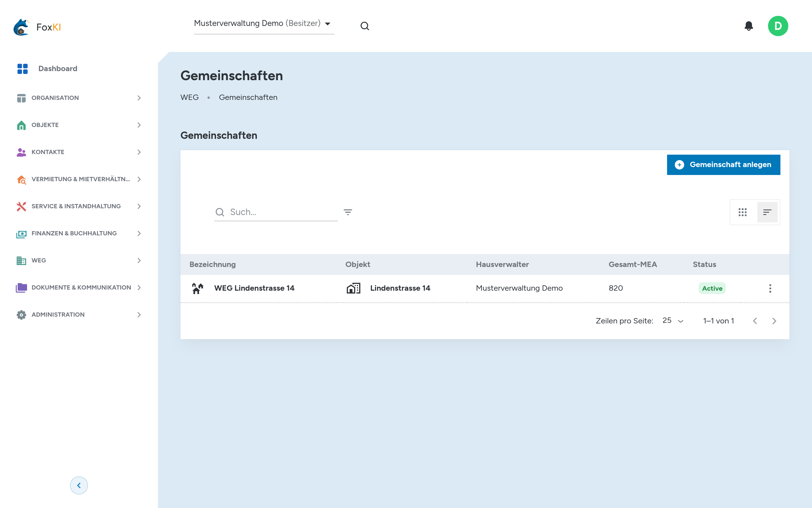Open the Musterverwaltung Demo account dropdown
Screen dimensions: 812x508
pyautogui.click(x=264, y=23)
